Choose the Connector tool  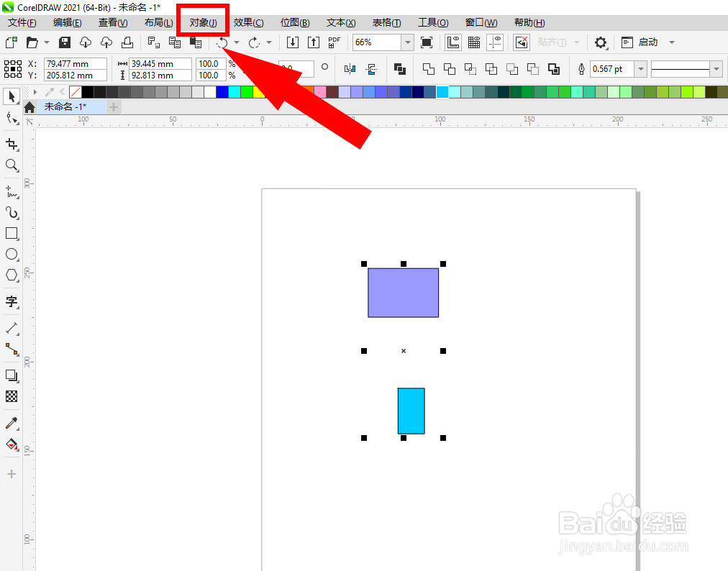[11, 349]
